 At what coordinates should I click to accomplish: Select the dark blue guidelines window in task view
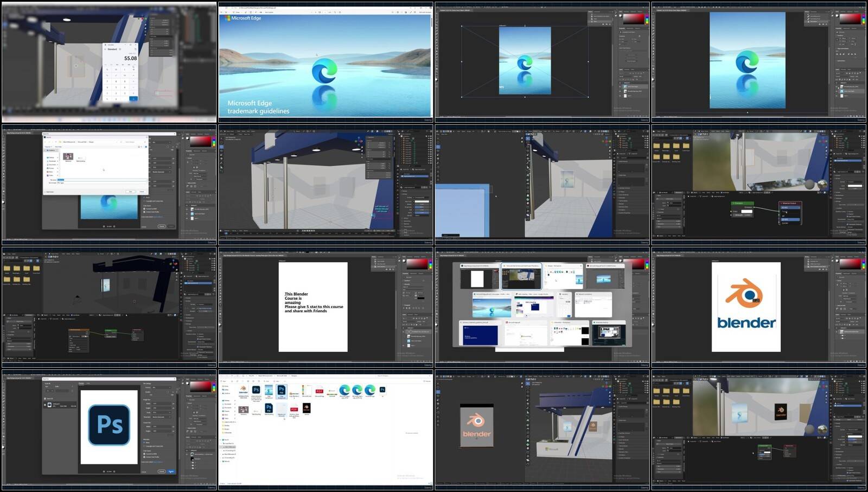point(479,334)
